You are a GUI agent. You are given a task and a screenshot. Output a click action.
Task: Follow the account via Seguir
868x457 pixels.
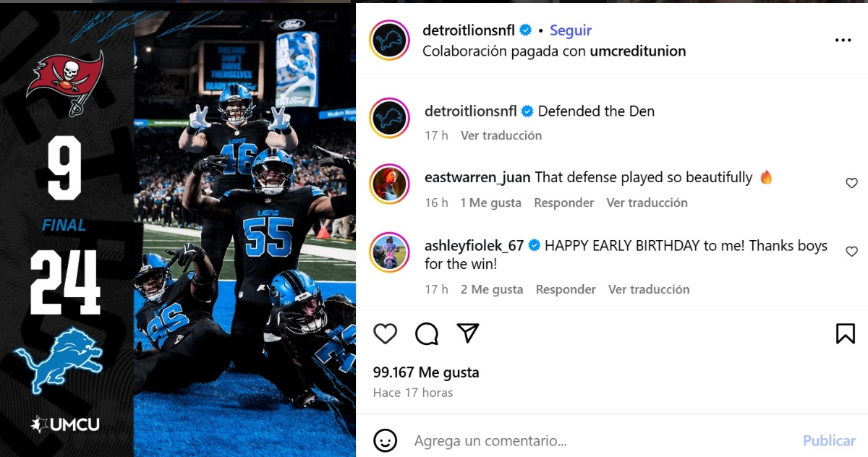tap(571, 30)
